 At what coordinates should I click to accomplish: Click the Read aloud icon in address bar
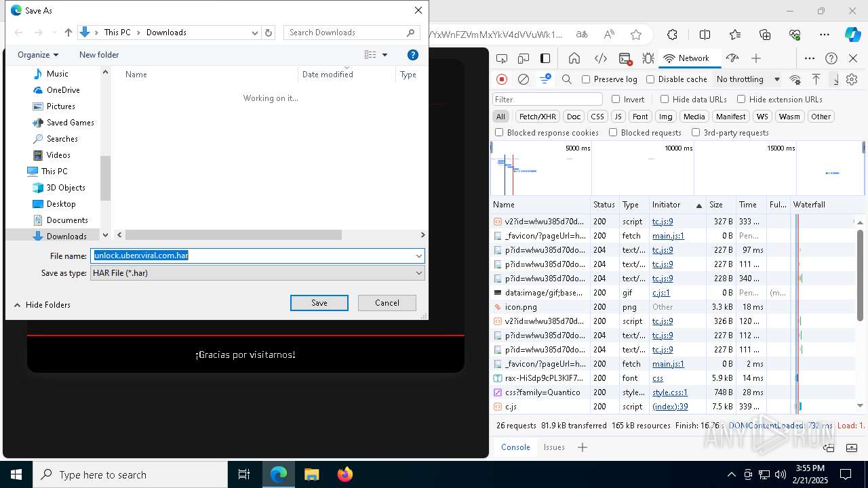(x=609, y=35)
